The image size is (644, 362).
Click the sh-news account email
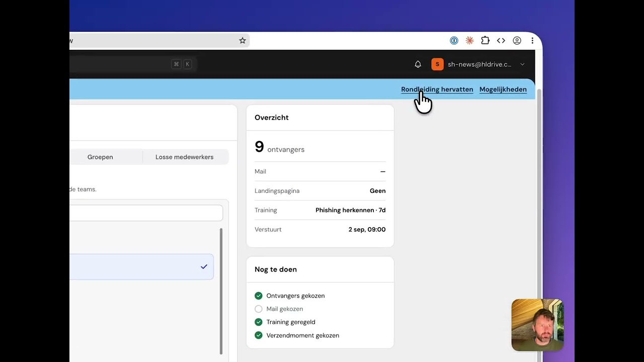pyautogui.click(x=479, y=64)
